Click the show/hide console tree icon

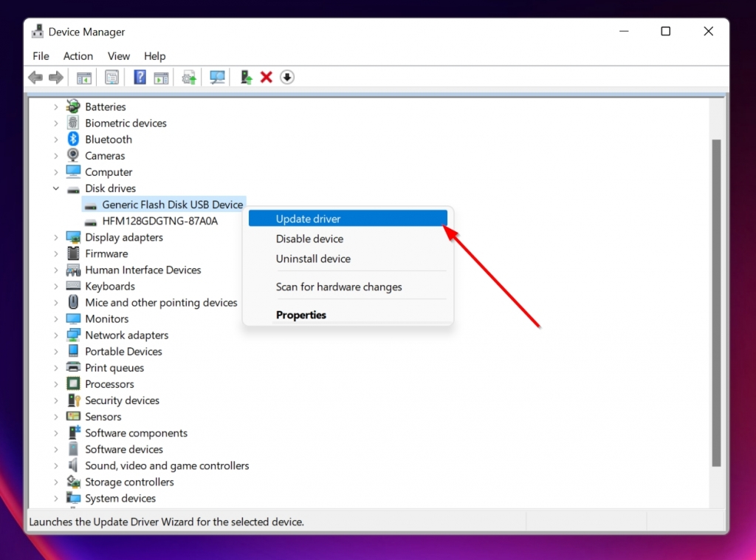(83, 77)
